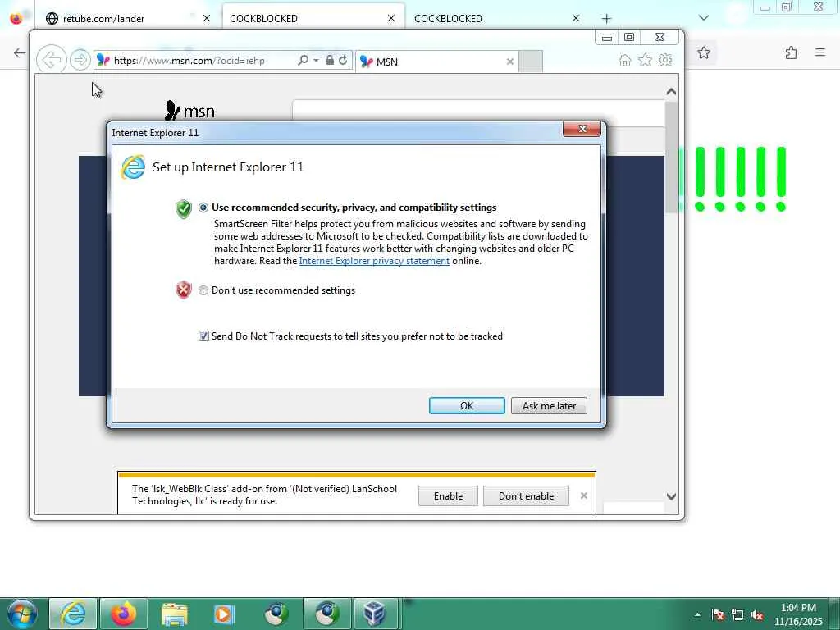Select Don't use recommended settings option
The image size is (840, 630).
[x=203, y=290]
